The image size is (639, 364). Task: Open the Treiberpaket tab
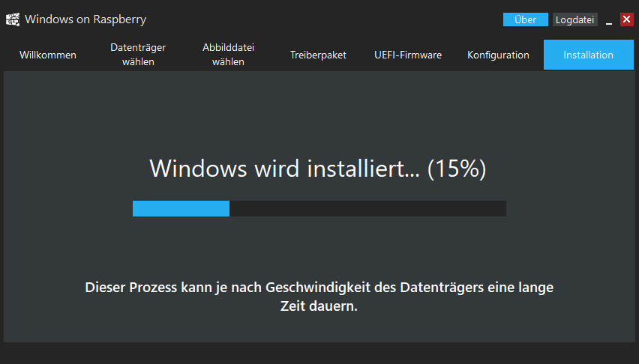(x=318, y=55)
